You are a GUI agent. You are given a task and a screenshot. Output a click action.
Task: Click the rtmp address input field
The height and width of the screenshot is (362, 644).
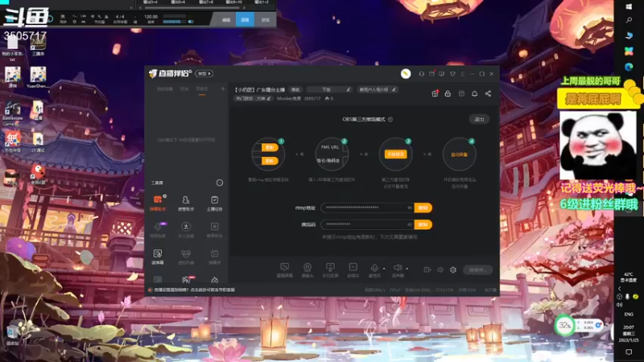coord(368,208)
